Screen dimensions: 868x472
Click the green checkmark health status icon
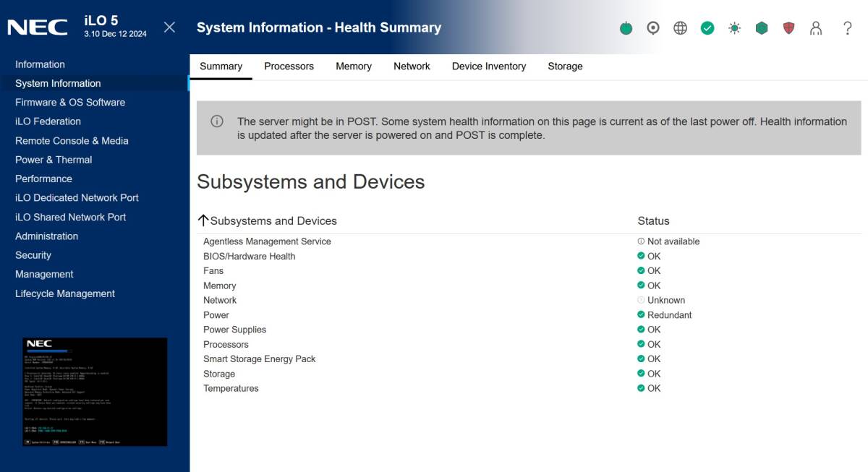(707, 28)
